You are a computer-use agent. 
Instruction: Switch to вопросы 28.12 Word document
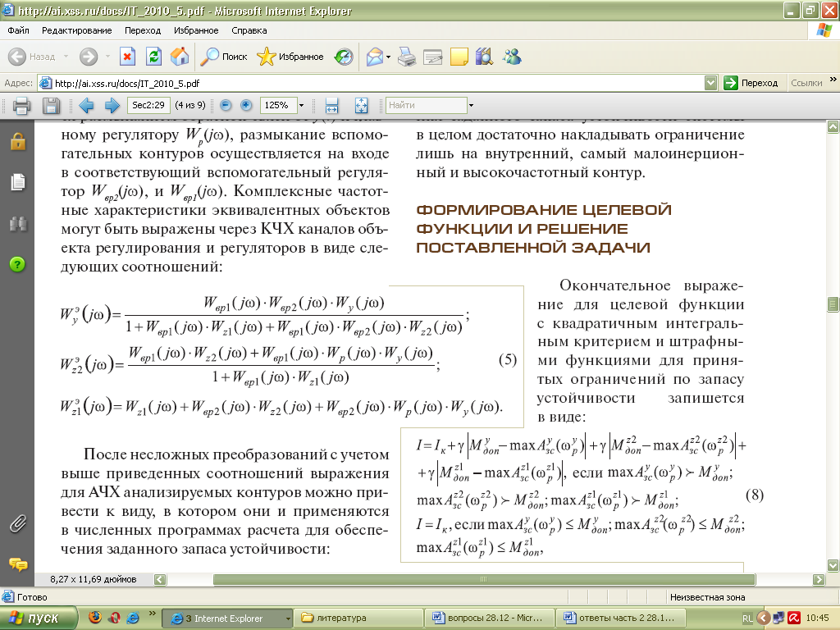coord(489,619)
